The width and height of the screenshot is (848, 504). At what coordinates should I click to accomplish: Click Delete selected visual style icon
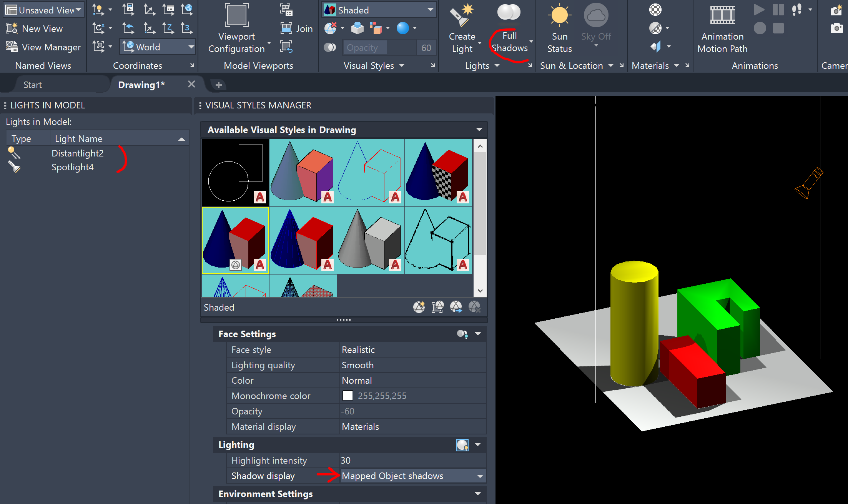pyautogui.click(x=474, y=307)
